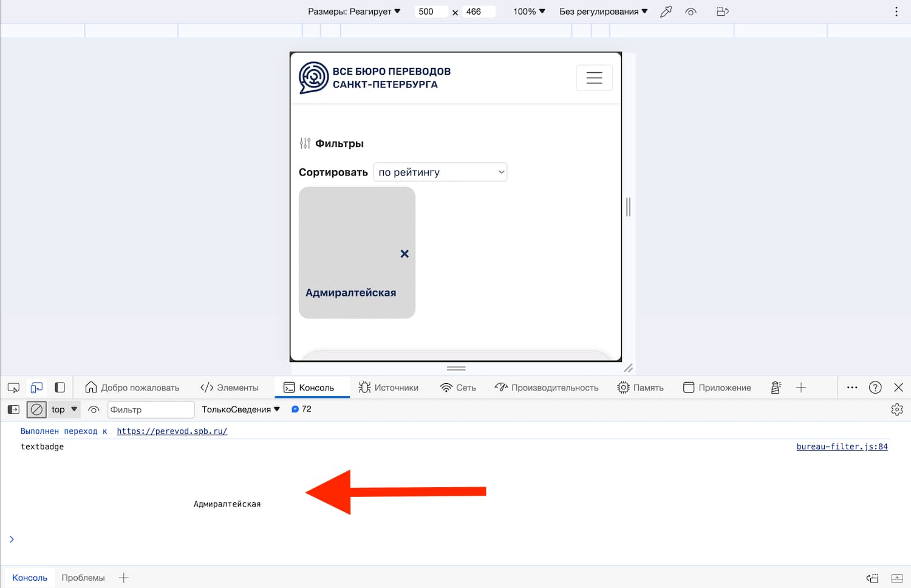Open DevTools customize ellipsis menu
This screenshot has width=911, height=588.
(852, 388)
